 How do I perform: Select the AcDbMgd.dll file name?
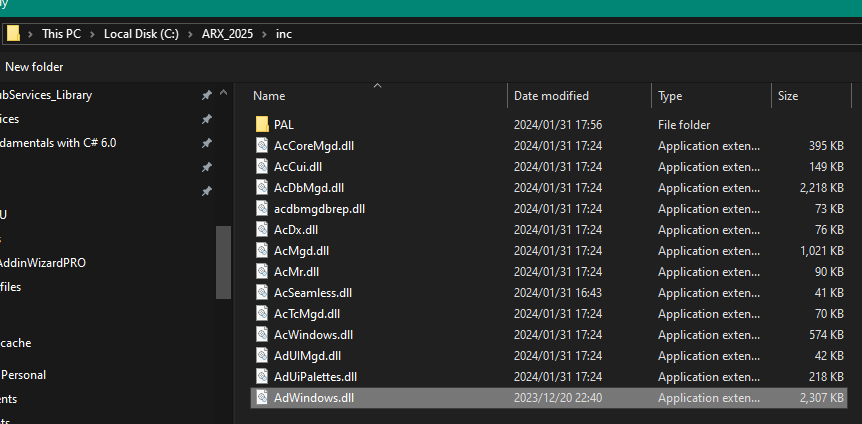coord(309,188)
